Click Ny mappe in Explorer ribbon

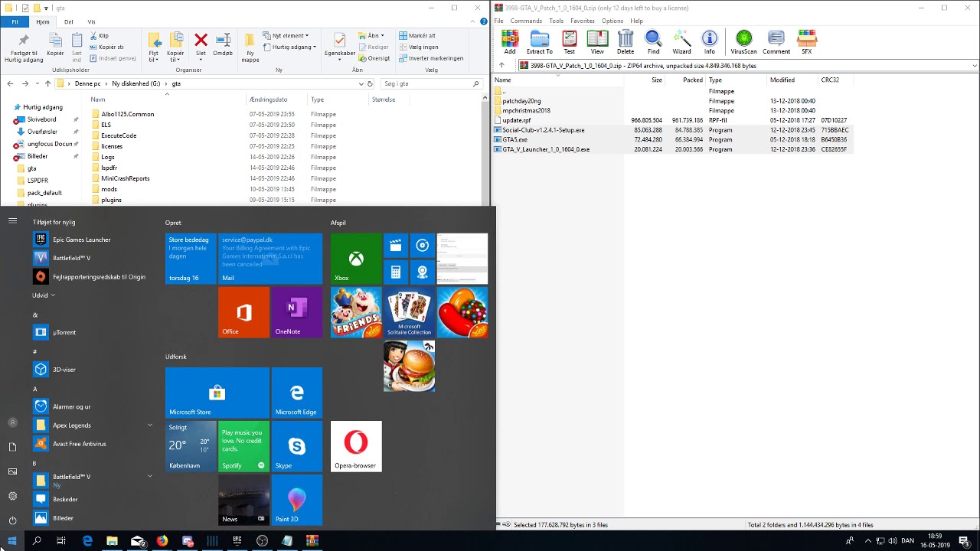tap(250, 47)
